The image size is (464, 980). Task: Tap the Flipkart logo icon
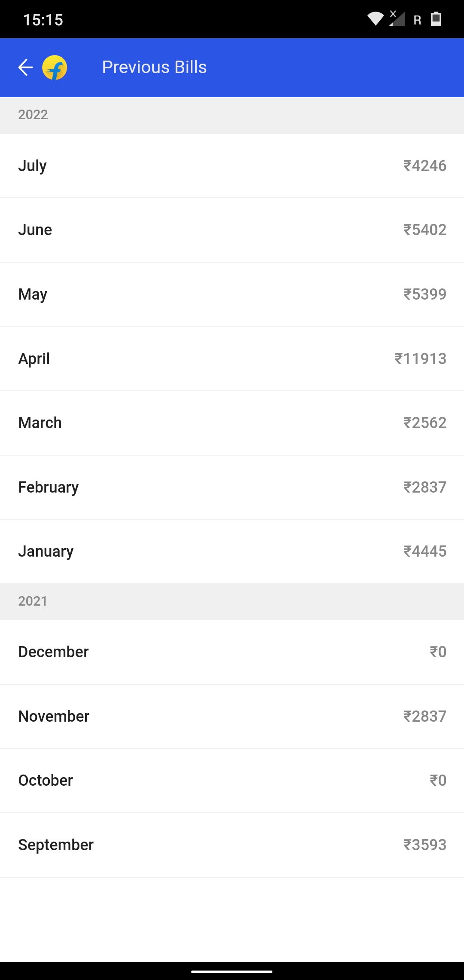(x=55, y=67)
